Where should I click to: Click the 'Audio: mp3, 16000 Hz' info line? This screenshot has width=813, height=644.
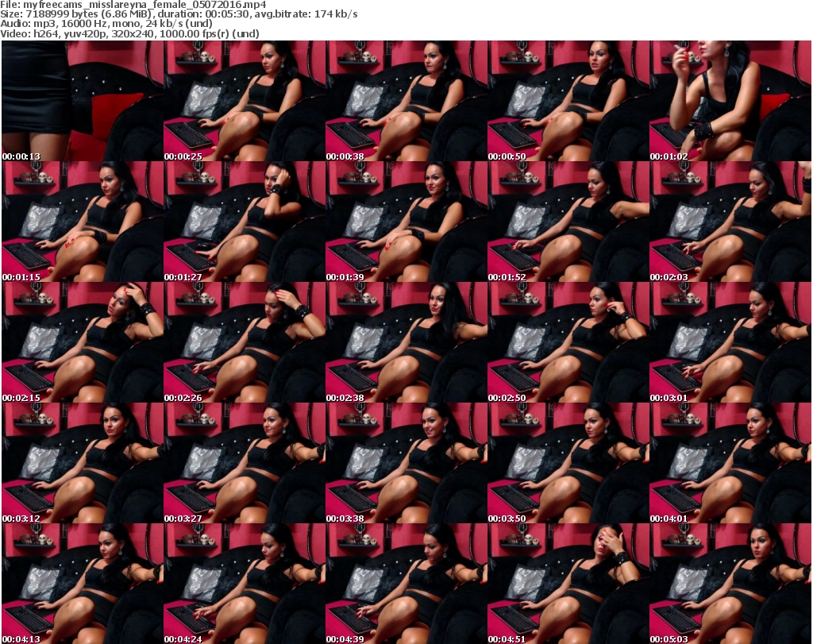106,24
